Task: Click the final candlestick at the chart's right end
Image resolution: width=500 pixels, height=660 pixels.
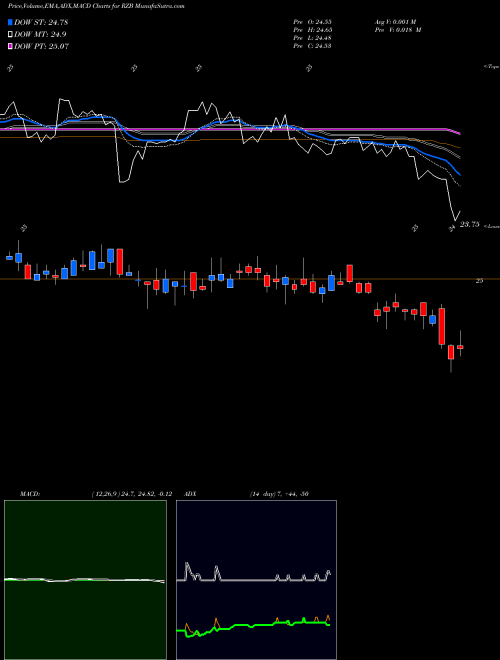Action: click(460, 346)
